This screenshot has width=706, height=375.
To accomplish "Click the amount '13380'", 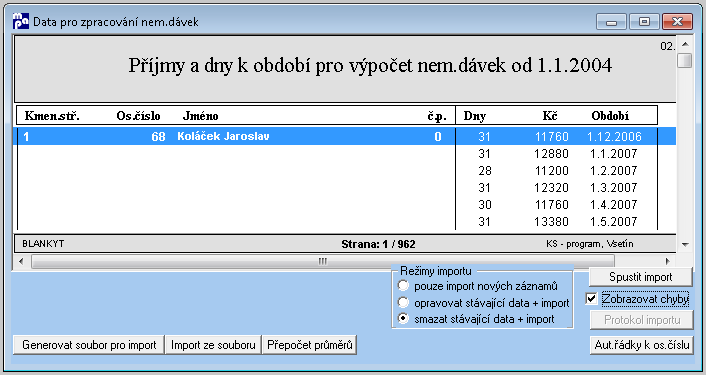I will tap(551, 221).
